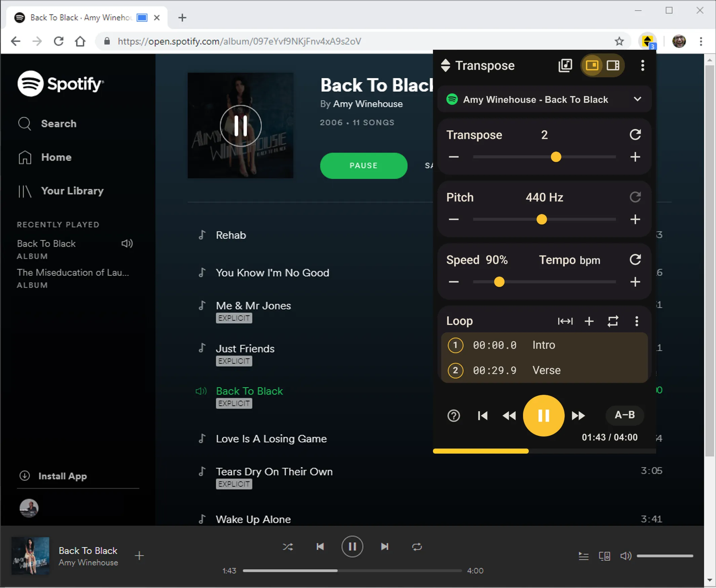716x588 pixels.
Task: Bookmark this page with star icon
Action: coord(619,41)
